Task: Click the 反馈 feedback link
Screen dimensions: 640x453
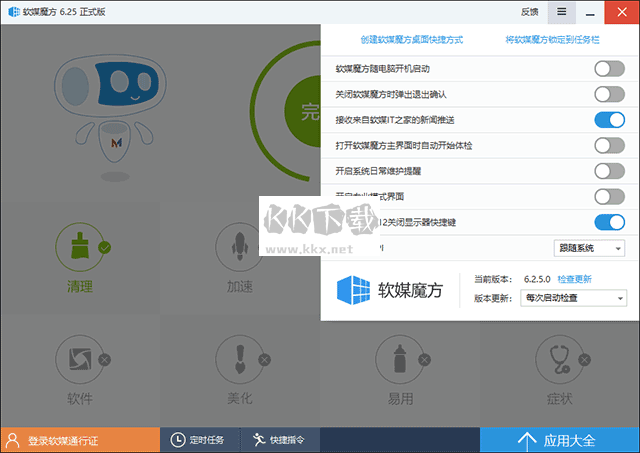Action: point(529,12)
